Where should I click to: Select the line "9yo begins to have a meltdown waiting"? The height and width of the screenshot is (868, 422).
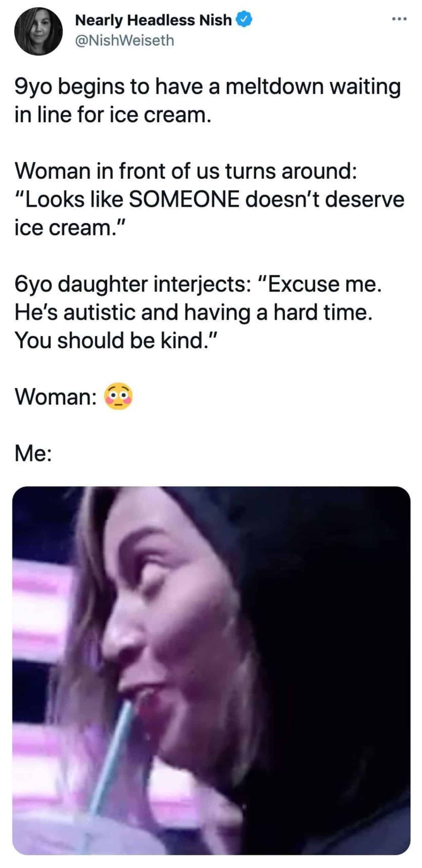208,87
